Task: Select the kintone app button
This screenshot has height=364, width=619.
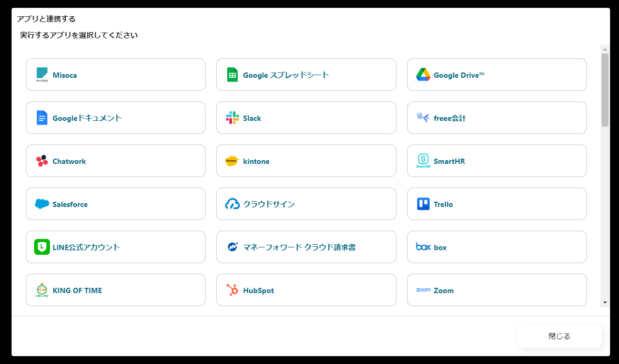Action: (x=306, y=161)
